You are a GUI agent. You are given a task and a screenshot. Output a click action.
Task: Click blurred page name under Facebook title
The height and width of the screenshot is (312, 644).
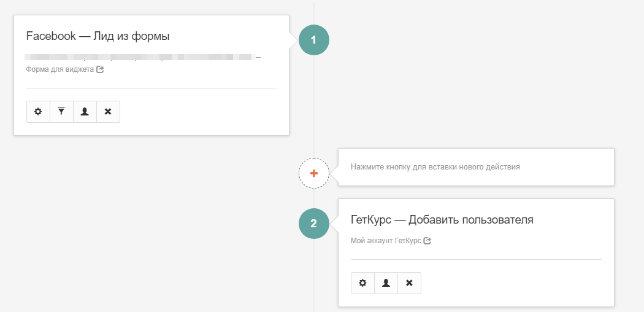(x=138, y=57)
